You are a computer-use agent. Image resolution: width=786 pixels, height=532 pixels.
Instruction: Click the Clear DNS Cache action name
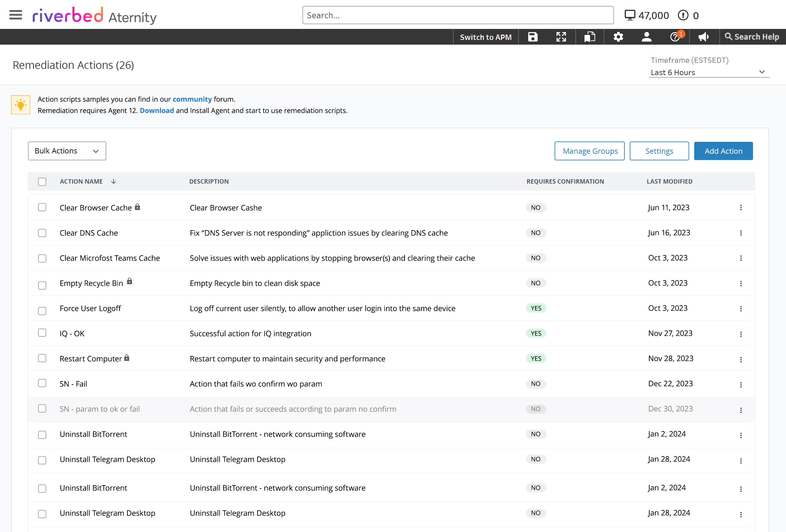[89, 233]
